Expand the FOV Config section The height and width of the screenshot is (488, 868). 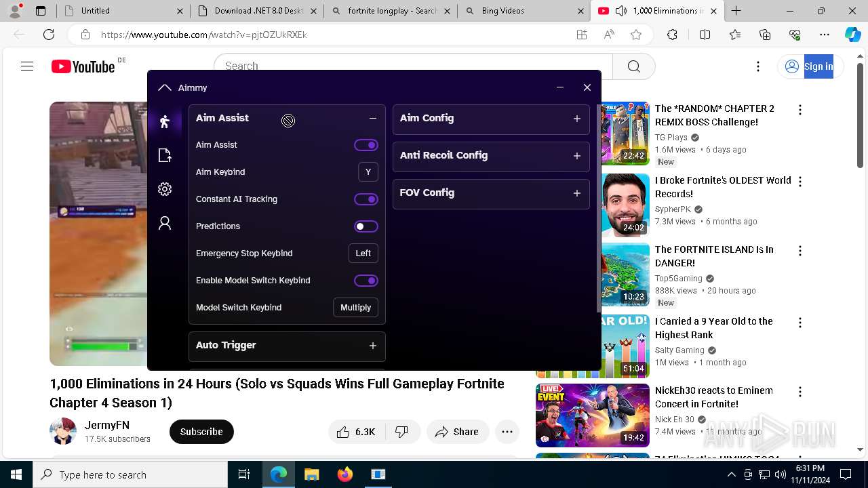(577, 193)
